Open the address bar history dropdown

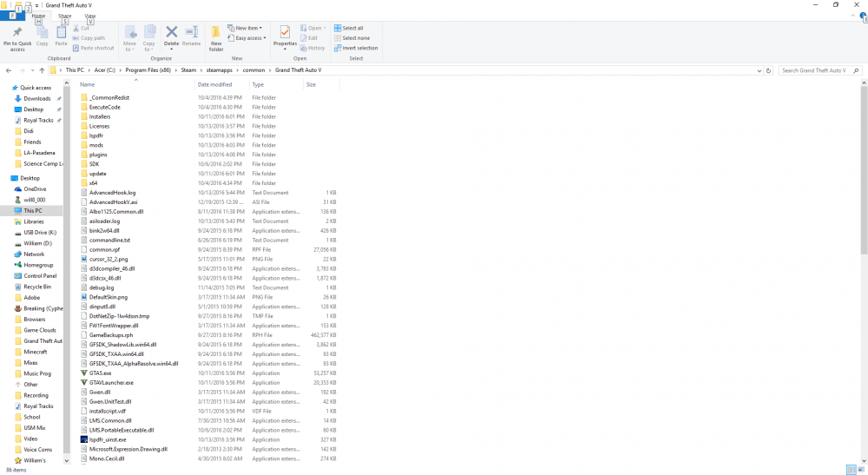click(759, 70)
